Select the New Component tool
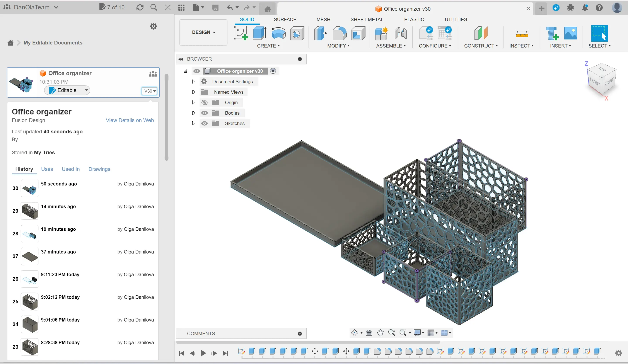This screenshot has width=628, height=364. (382, 33)
